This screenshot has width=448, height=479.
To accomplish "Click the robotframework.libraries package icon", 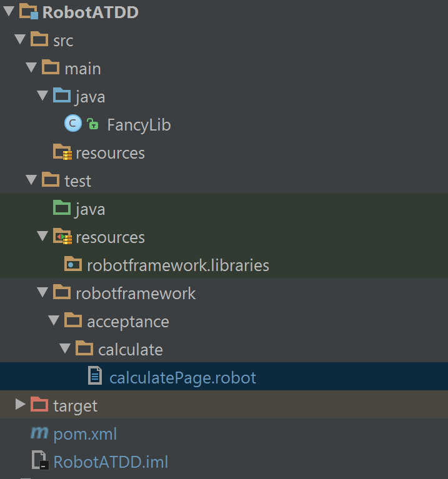I will pos(73,265).
